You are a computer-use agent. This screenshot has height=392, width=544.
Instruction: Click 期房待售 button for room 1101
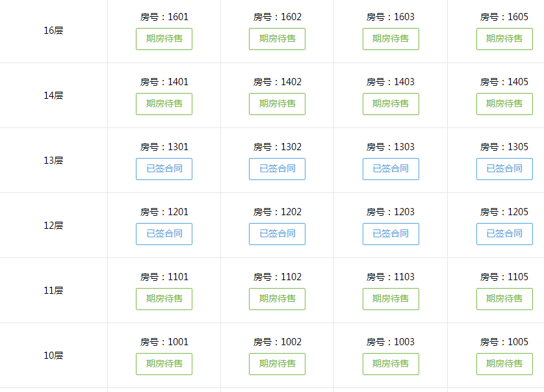click(164, 299)
